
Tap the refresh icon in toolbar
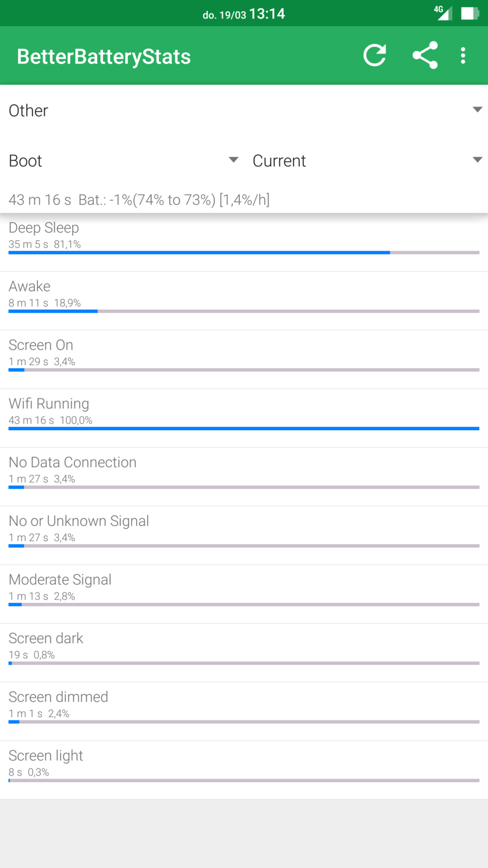point(375,55)
